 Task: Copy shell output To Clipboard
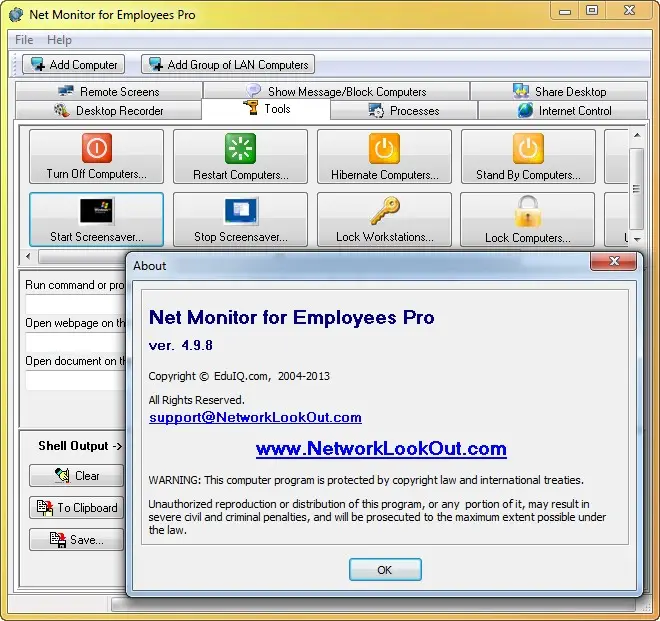[x=77, y=508]
